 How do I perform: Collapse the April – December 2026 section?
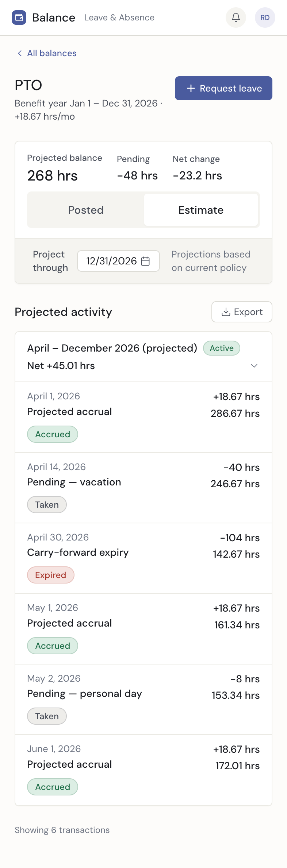click(x=255, y=365)
